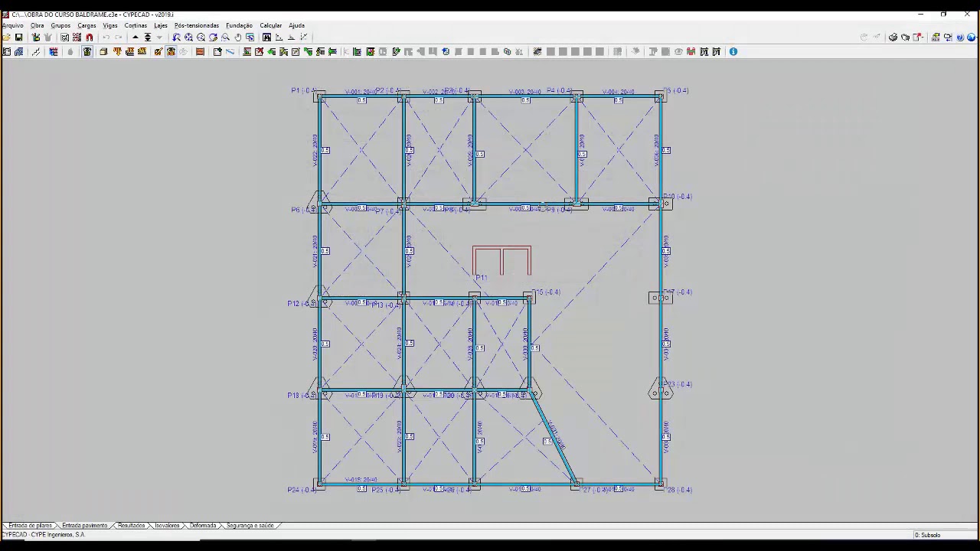Open the Cargas menu
The image size is (980, 551).
(87, 25)
